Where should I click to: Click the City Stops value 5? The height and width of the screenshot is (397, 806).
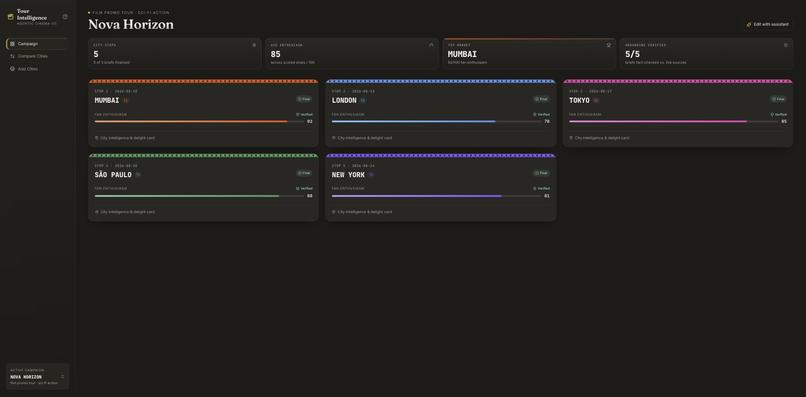click(96, 54)
